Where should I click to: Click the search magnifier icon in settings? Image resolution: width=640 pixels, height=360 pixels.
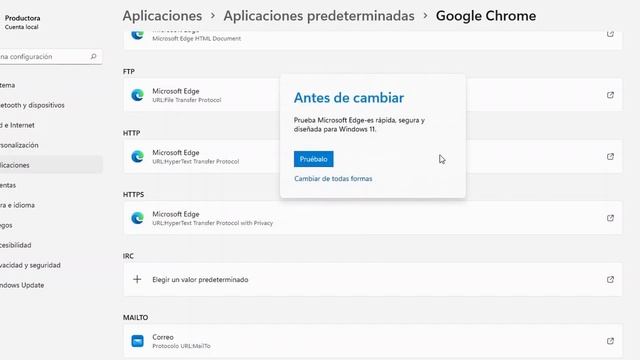[93, 56]
